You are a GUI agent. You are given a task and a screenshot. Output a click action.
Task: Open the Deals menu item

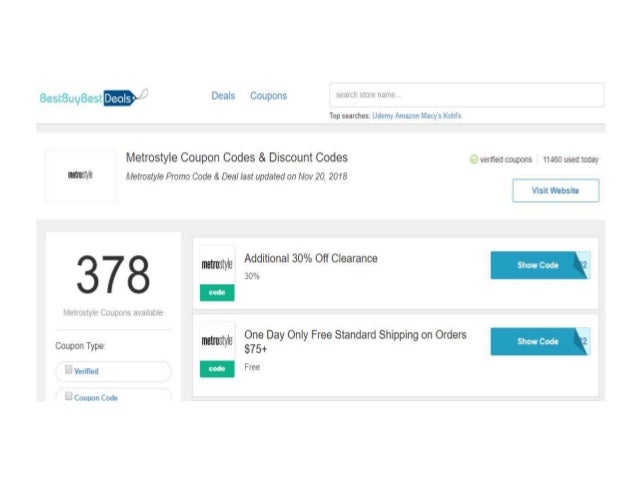pyautogui.click(x=223, y=96)
